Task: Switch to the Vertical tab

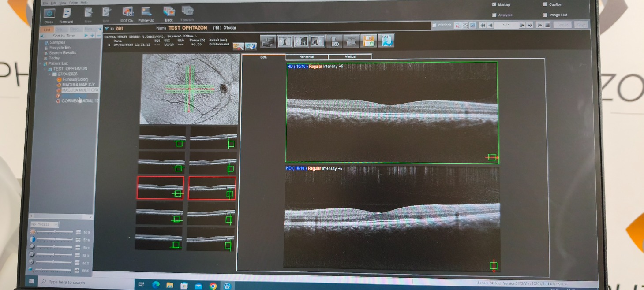Action: click(350, 57)
